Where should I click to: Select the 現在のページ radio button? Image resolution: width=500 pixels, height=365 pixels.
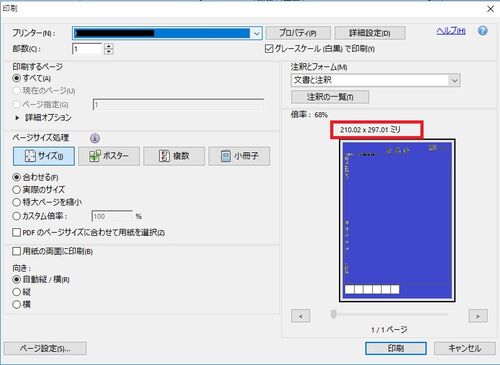point(16,91)
